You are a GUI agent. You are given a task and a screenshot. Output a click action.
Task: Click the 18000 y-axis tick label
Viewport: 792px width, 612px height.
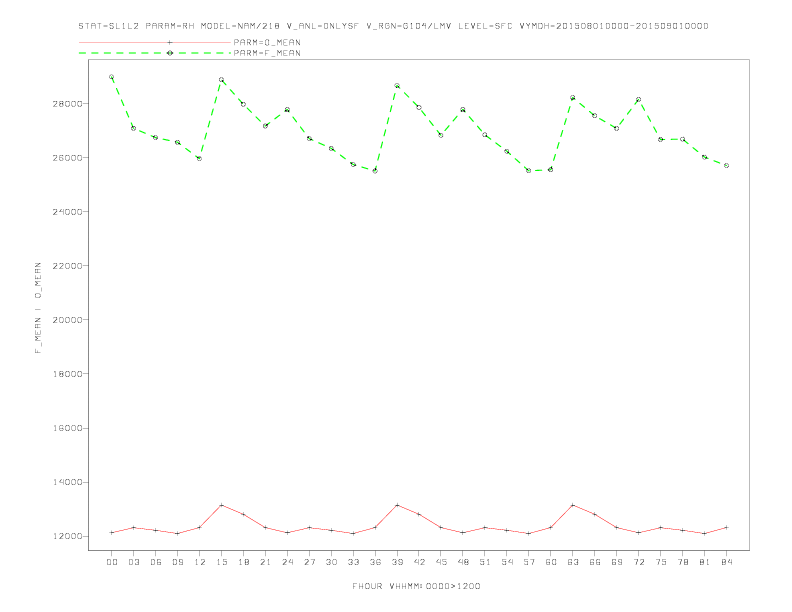pyautogui.click(x=68, y=374)
